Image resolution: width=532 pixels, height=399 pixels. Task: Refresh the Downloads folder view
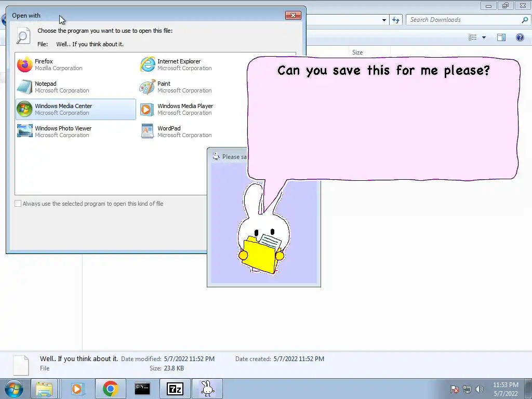pos(396,20)
